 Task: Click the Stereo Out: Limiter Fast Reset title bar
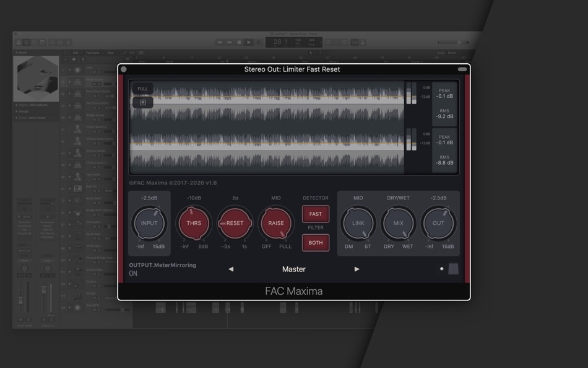[295, 69]
